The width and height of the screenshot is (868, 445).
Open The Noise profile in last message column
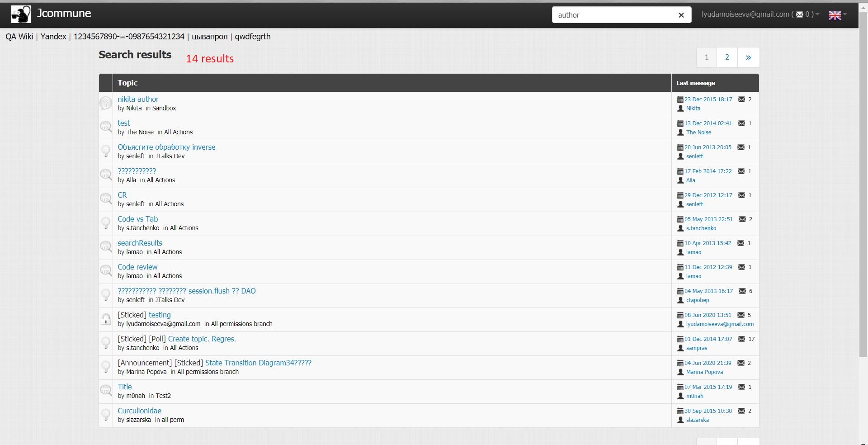[x=698, y=133]
